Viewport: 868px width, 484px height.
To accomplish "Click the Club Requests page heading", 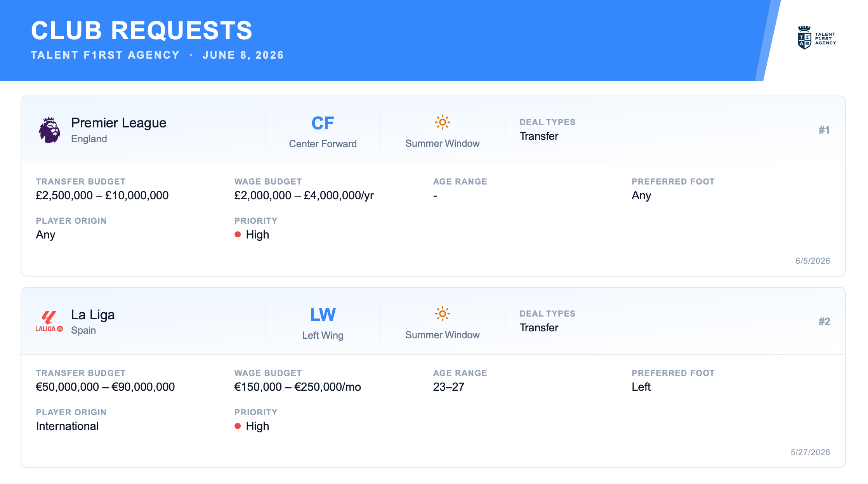I will (x=142, y=30).
